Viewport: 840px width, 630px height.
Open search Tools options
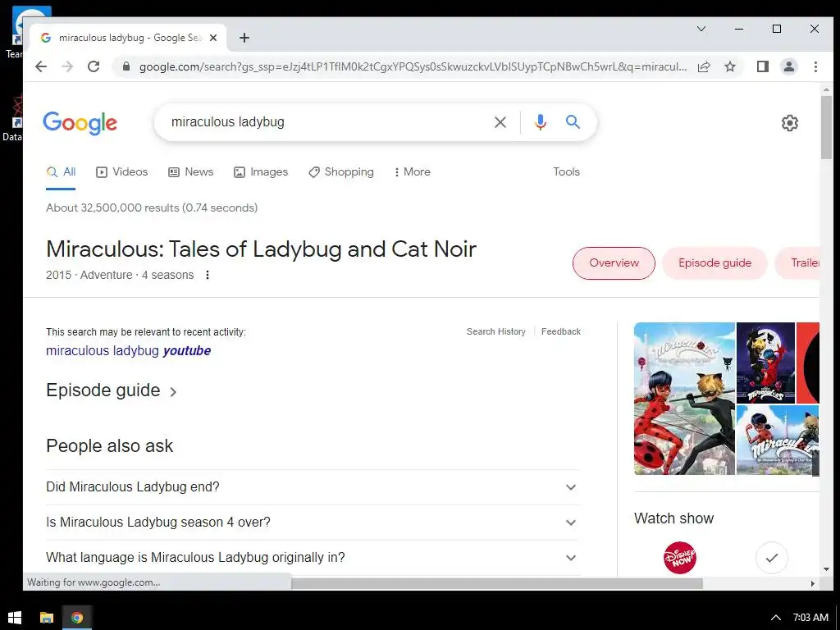pyautogui.click(x=566, y=172)
